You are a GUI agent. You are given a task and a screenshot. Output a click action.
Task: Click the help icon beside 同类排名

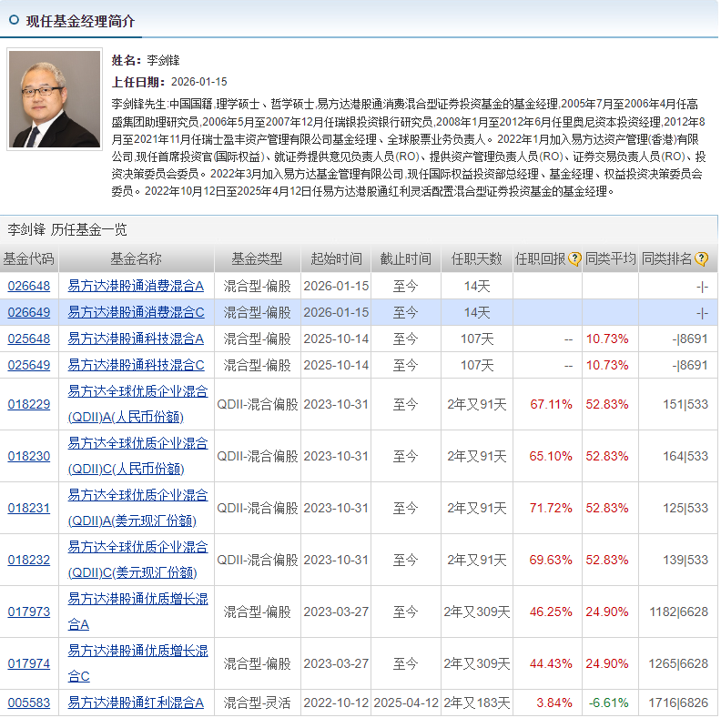[x=702, y=259]
